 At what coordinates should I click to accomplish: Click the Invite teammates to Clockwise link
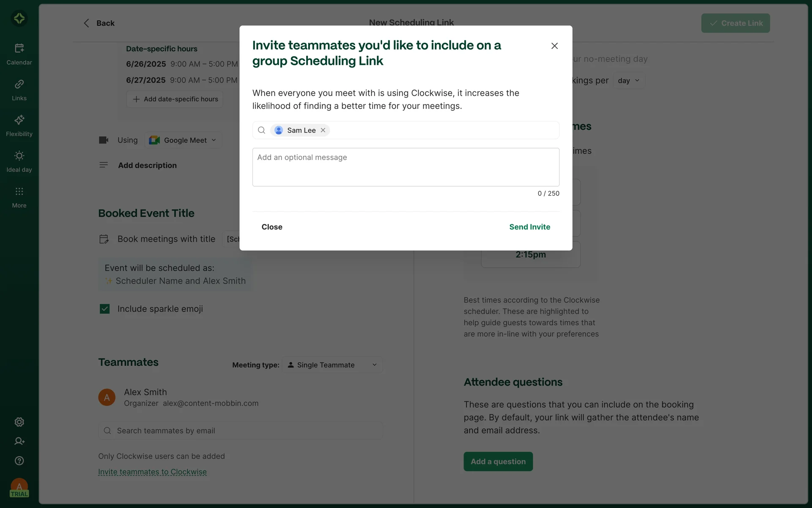click(152, 472)
